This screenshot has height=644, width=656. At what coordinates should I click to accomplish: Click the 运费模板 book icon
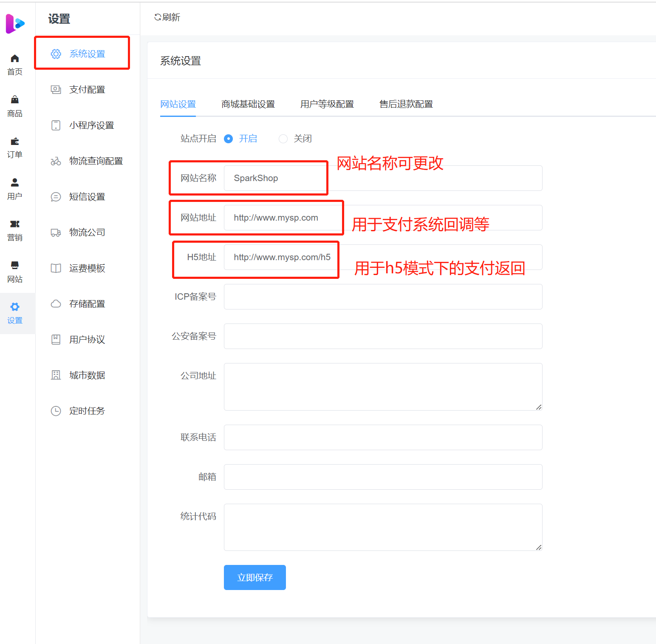[x=56, y=268]
